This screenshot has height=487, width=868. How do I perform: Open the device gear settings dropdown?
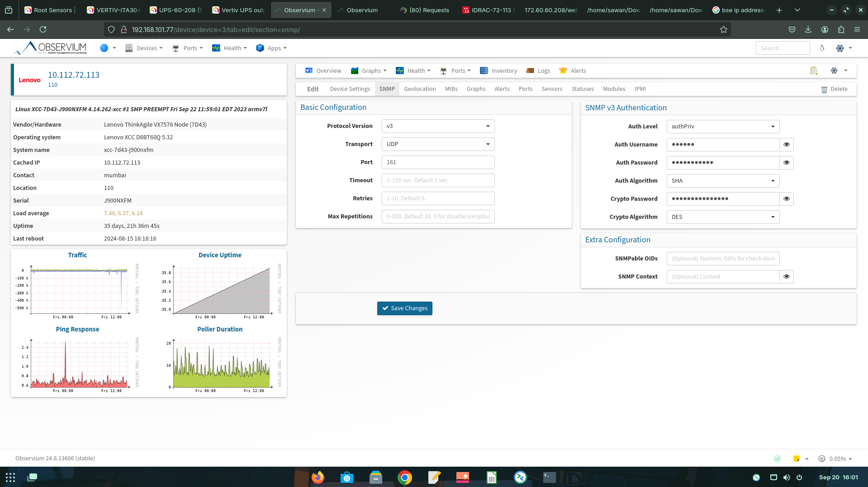pyautogui.click(x=839, y=71)
